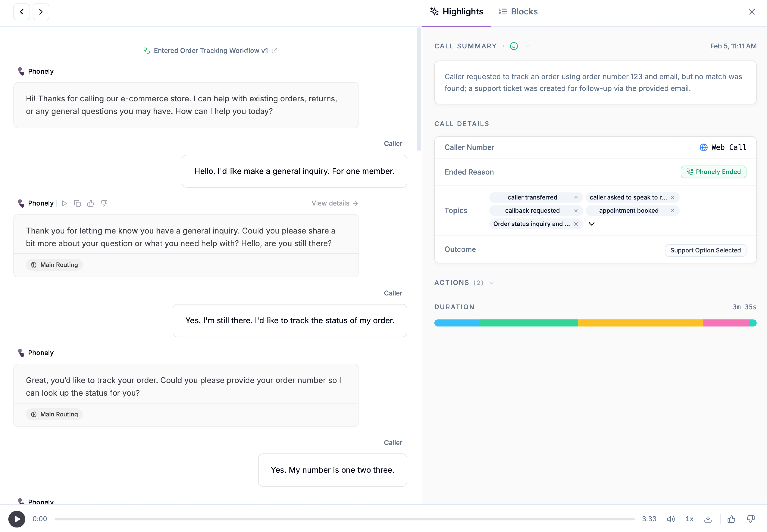Viewport: 767px width, 532px height.
Task: Copy the Phonely message using the copy icon
Action: pos(77,203)
